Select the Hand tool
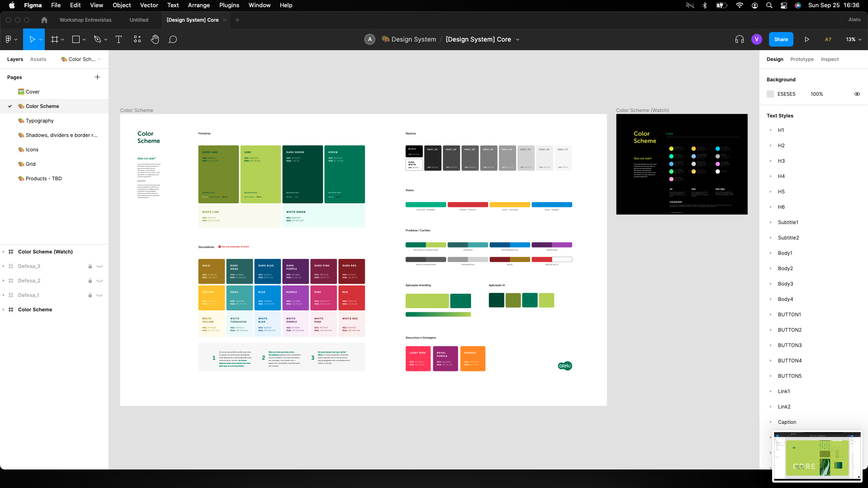The image size is (868, 488). click(155, 39)
